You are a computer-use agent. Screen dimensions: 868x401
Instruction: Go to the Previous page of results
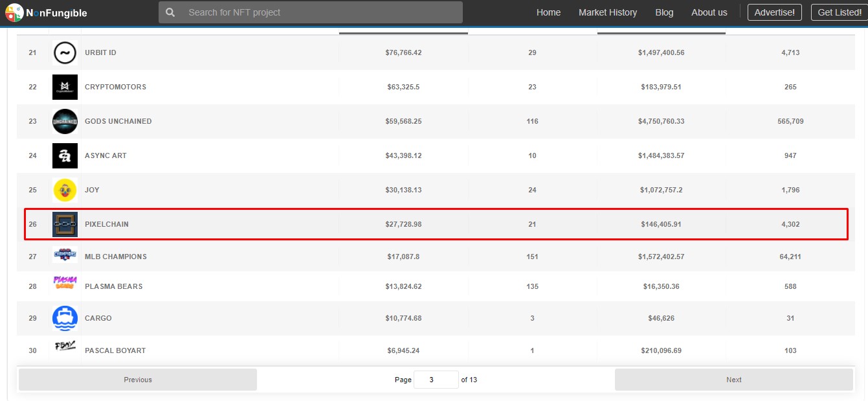[x=138, y=380]
